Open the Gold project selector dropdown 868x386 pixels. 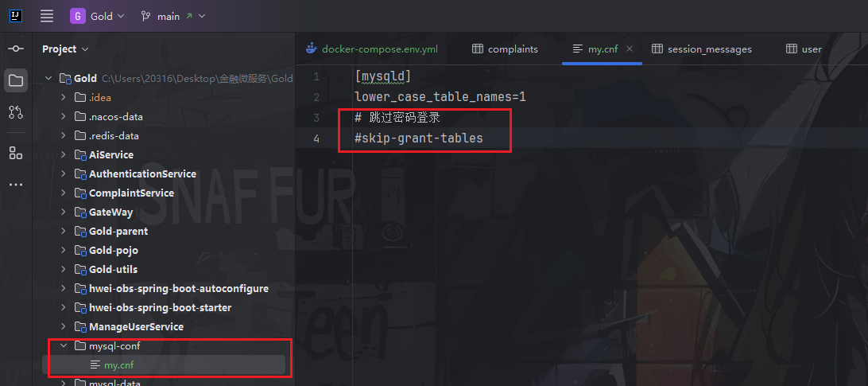98,16
